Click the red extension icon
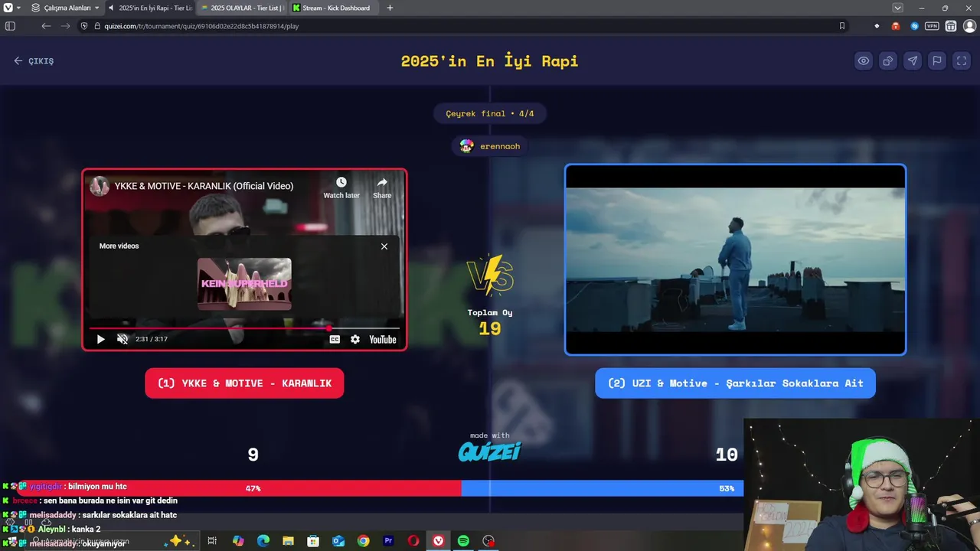The height and width of the screenshot is (551, 980). [x=896, y=26]
